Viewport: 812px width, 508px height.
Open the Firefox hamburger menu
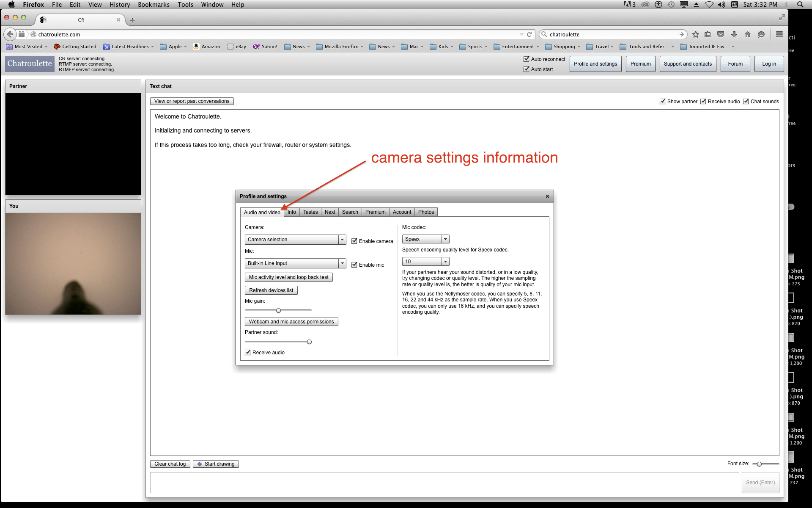(779, 34)
